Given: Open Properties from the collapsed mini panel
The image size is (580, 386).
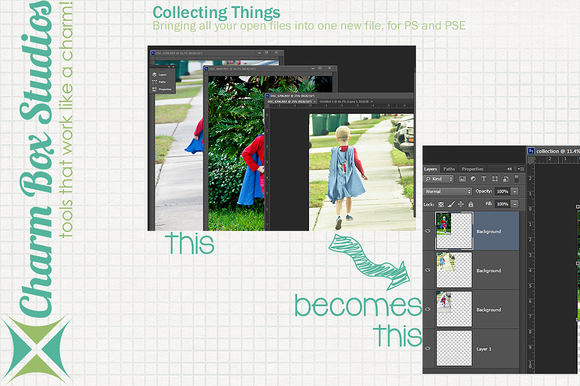Looking at the screenshot, I should (x=162, y=89).
